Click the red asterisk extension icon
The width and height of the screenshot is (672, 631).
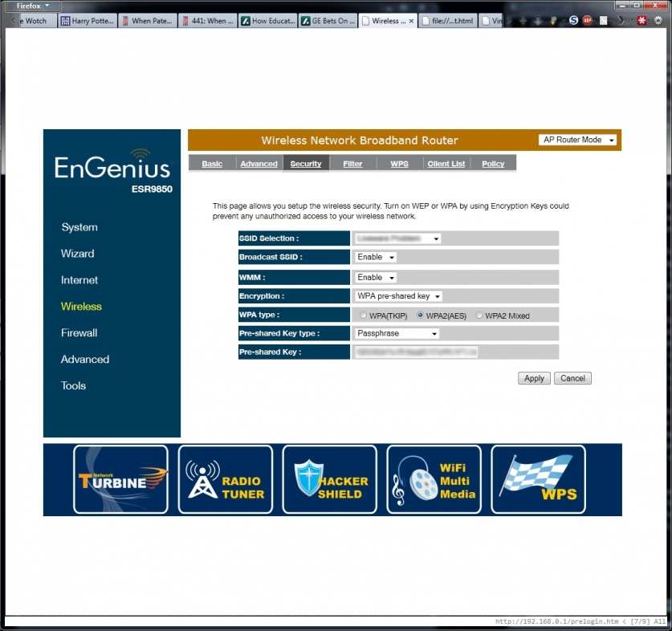641,20
